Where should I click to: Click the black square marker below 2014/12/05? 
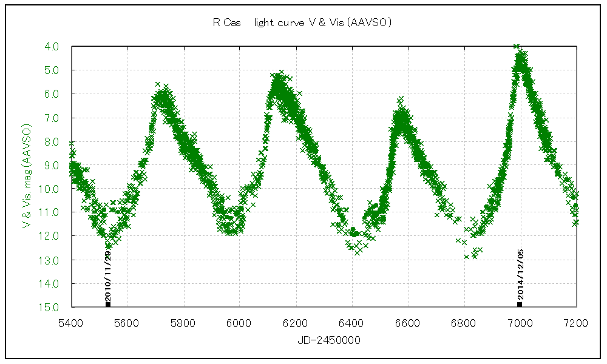(520, 304)
